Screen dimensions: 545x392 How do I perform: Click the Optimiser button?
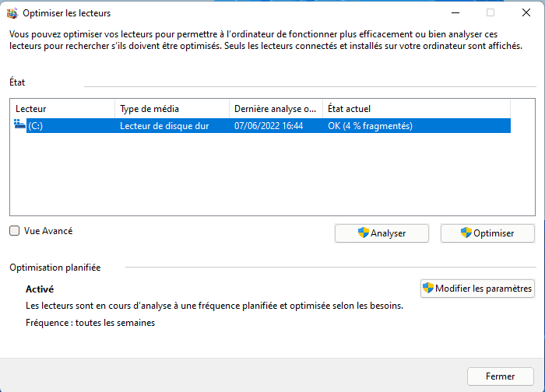click(x=487, y=233)
